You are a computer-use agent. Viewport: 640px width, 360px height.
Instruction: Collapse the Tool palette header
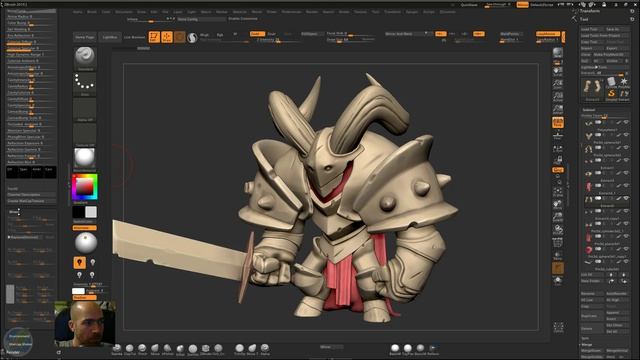tap(584, 19)
